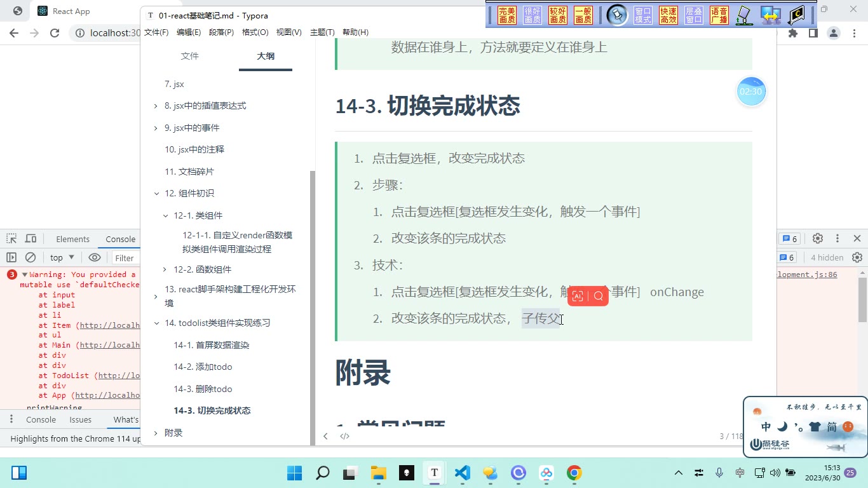Click the 完美画质 quality button
Screen dimensions: 868x488
pos(507,15)
